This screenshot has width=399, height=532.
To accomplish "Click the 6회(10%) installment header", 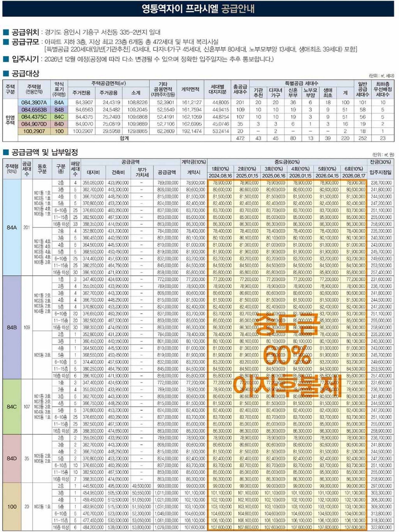I will 354,169.
